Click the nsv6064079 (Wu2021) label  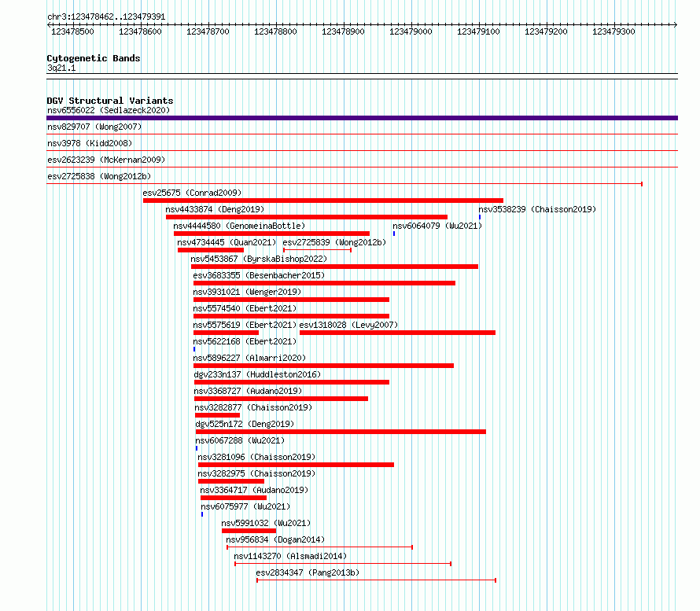click(437, 226)
